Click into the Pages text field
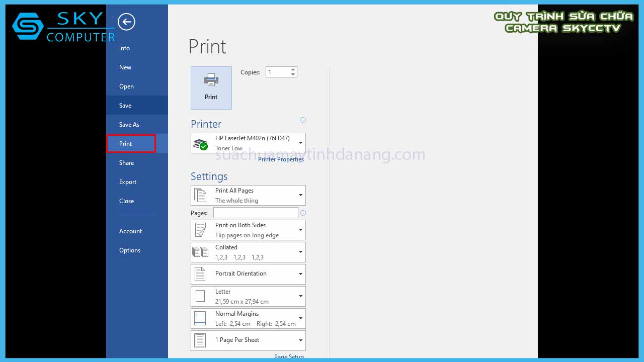This screenshot has height=362, width=644. click(x=256, y=213)
